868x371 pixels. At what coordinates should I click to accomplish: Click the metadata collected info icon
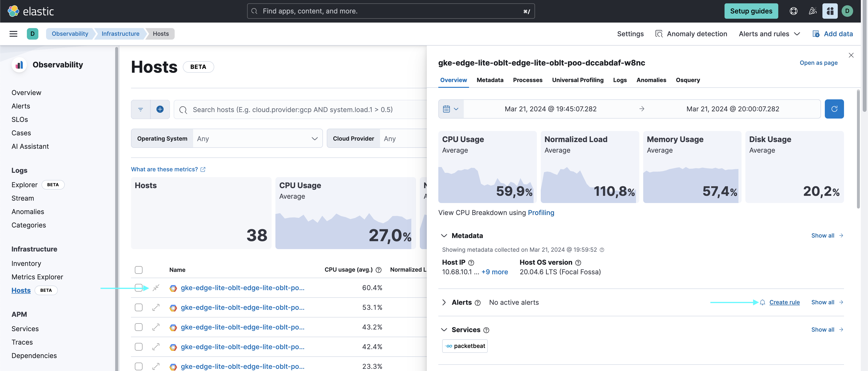(x=602, y=250)
